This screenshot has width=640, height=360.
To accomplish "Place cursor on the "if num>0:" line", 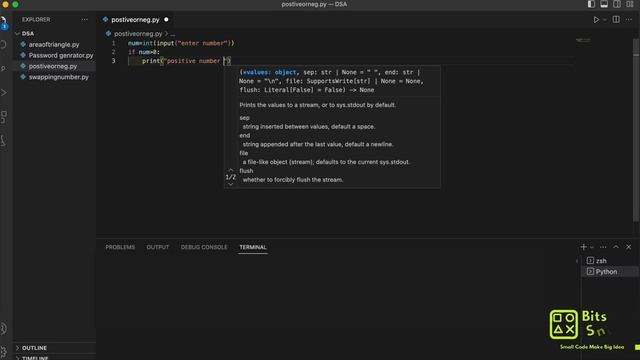I will pyautogui.click(x=144, y=52).
